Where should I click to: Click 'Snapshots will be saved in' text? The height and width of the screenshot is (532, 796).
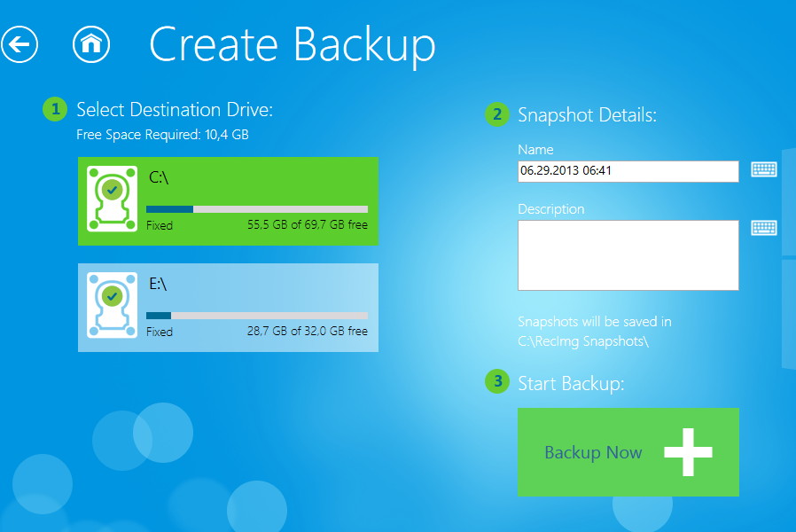[595, 321]
